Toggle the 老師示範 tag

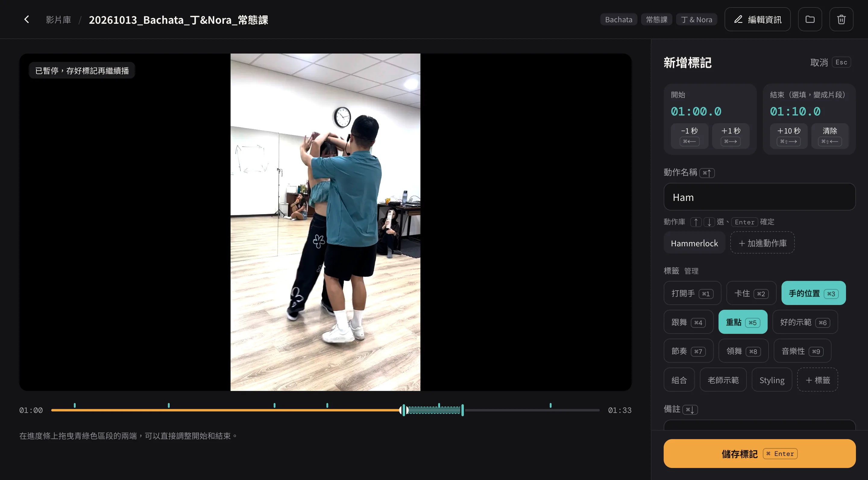(x=723, y=380)
